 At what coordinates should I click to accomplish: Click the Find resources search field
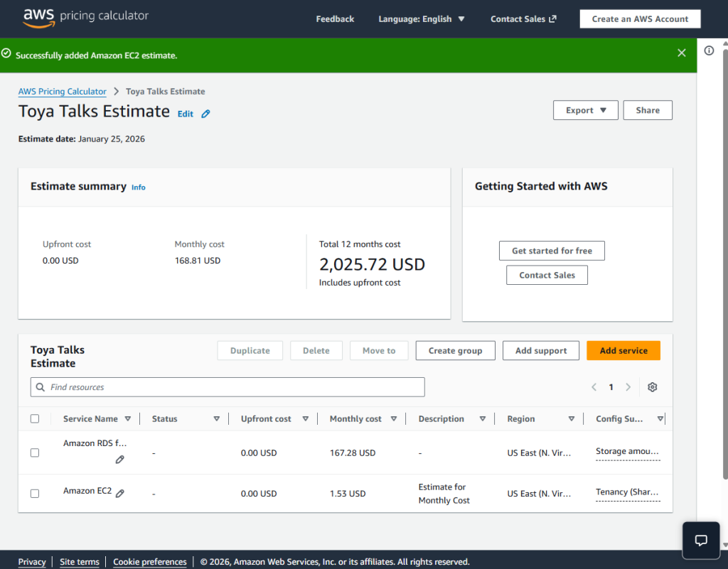click(x=227, y=387)
